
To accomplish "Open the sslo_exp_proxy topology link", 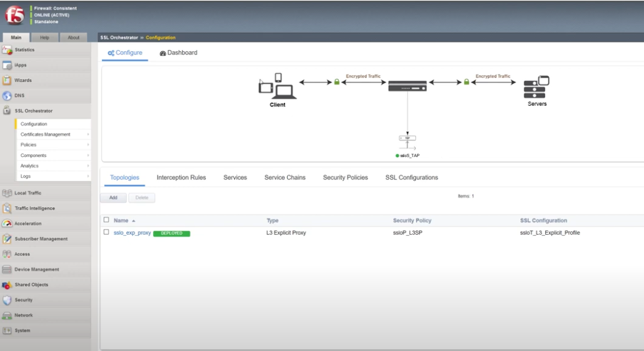I will coord(133,233).
